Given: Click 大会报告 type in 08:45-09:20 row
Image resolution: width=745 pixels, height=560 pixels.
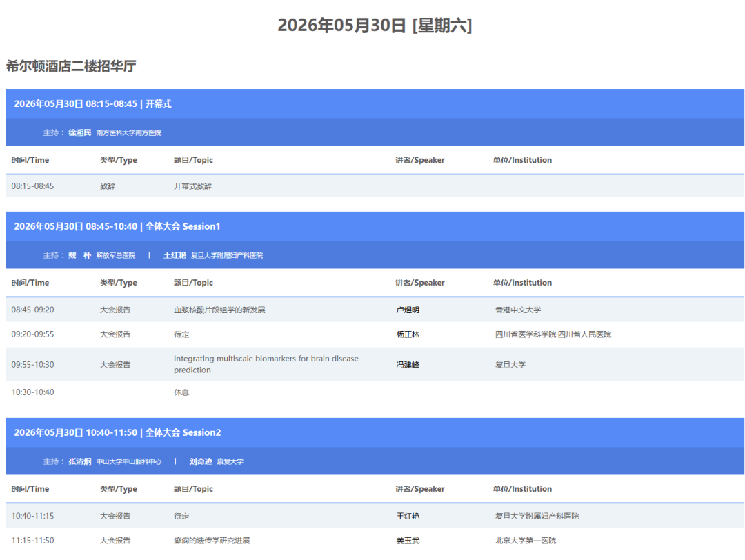Looking at the screenshot, I should pos(115,310).
